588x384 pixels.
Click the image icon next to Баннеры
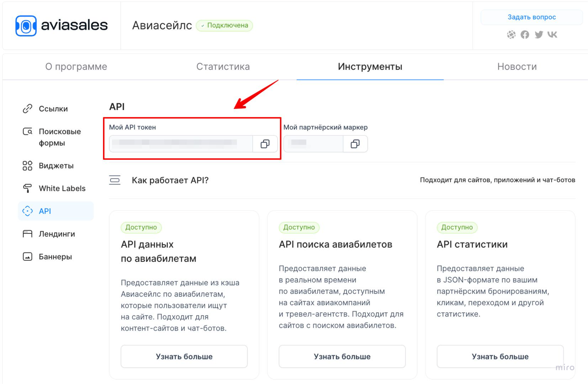click(27, 257)
